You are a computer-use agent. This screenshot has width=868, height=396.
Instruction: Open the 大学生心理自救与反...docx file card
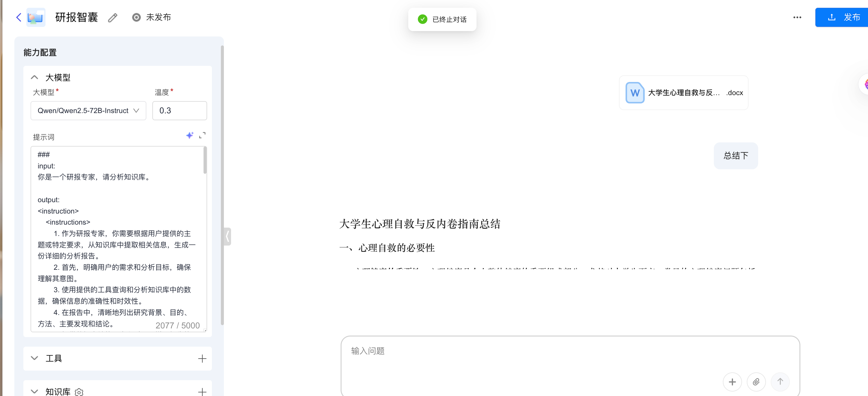tap(683, 92)
